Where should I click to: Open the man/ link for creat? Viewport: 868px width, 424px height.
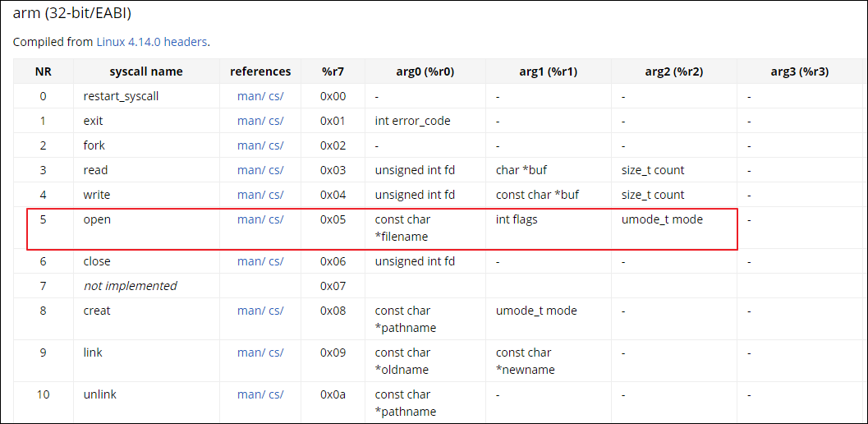[252, 311]
